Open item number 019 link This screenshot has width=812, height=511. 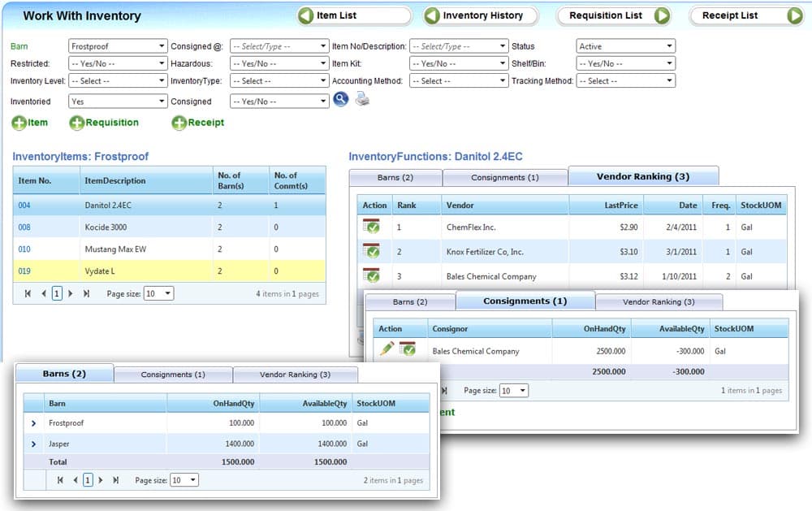coord(24,271)
